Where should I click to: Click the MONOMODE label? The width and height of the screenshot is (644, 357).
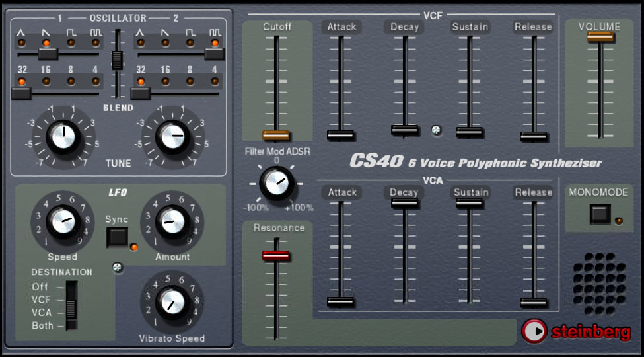tap(599, 192)
